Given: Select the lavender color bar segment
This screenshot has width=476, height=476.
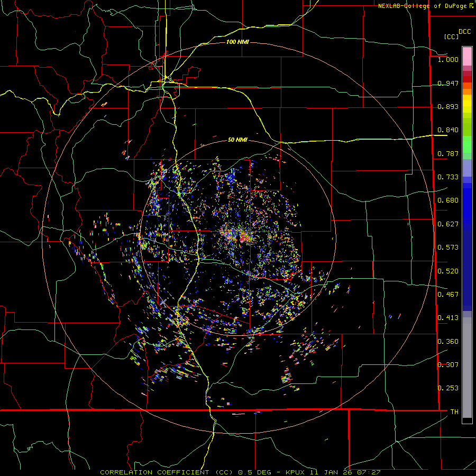Looking at the screenshot, I should [467, 168].
